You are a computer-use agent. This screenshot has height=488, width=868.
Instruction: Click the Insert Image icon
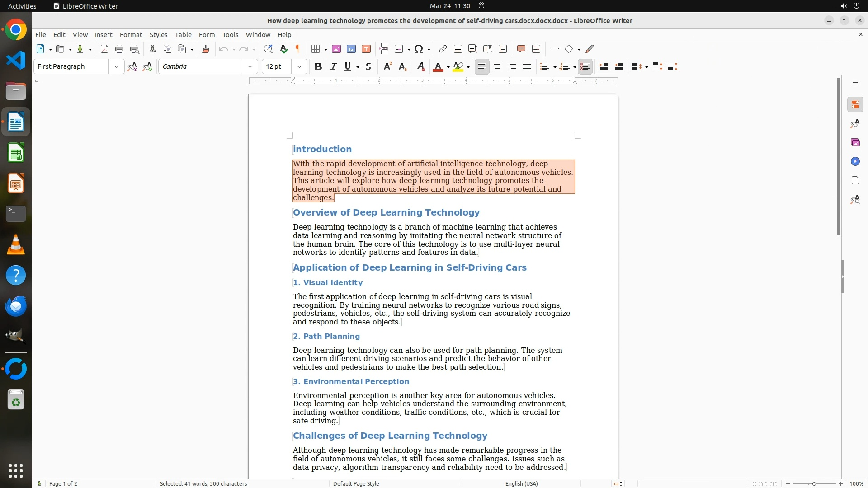pyautogui.click(x=336, y=49)
